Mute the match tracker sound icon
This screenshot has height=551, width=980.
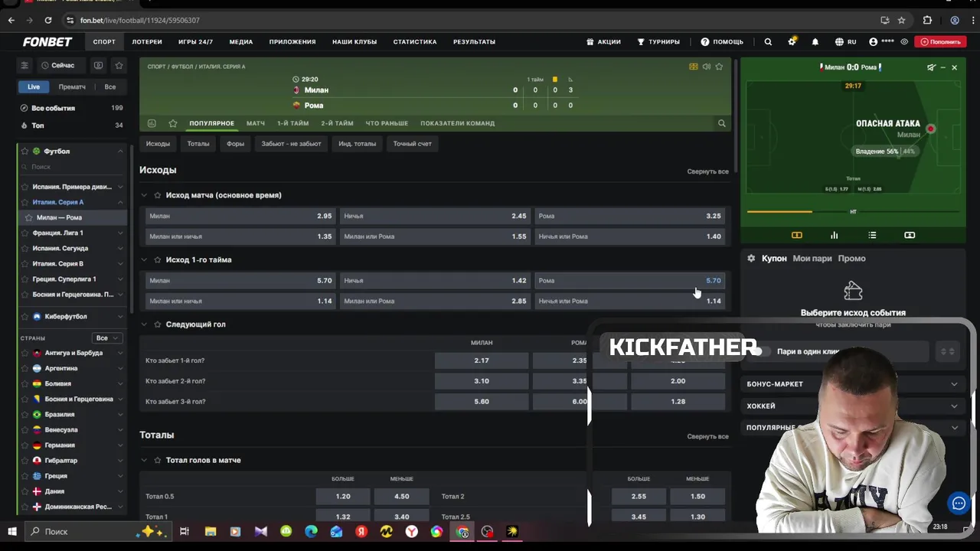click(x=931, y=67)
